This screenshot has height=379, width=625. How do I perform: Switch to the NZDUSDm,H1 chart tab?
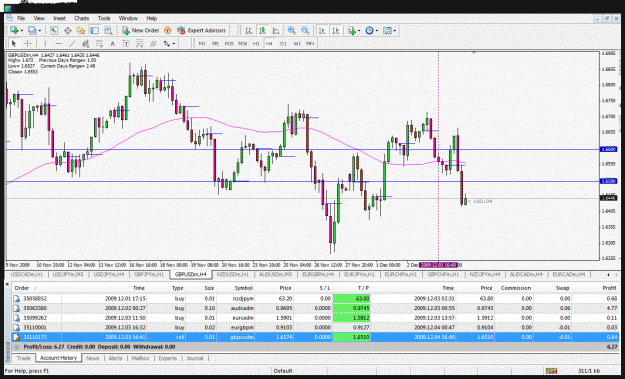pyautogui.click(x=232, y=275)
